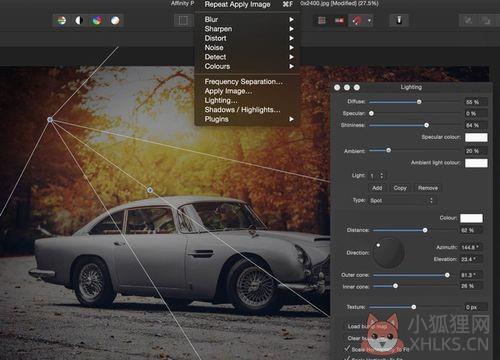Open the Specular colour swatch
500x360 pixels.
pyautogui.click(x=476, y=137)
